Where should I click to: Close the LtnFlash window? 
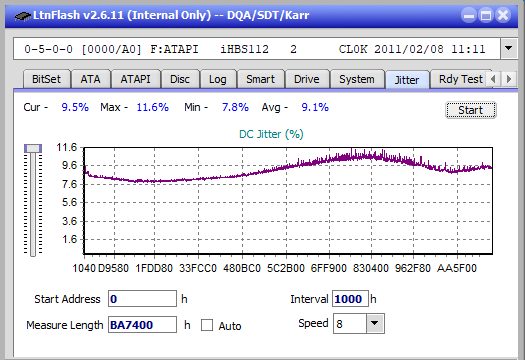[x=503, y=15]
